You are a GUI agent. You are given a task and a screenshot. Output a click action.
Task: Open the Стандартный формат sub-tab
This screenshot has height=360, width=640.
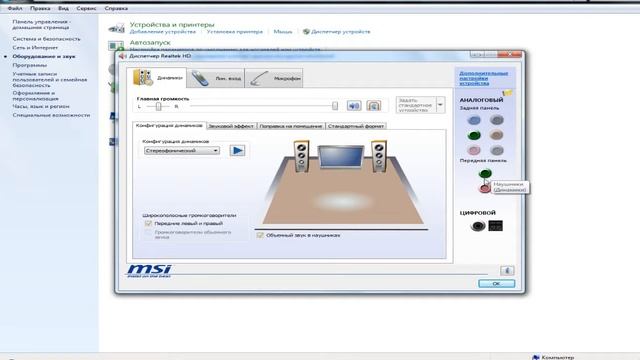(356, 126)
